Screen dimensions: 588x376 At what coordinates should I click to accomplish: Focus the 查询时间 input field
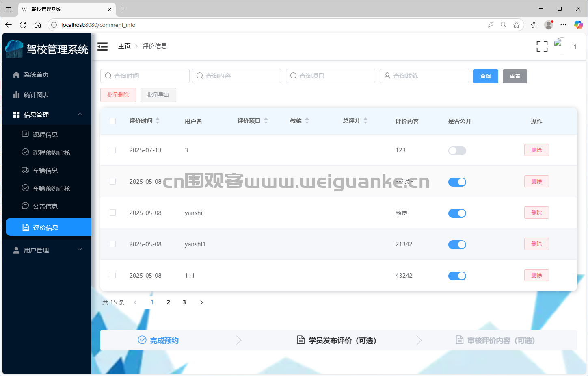(x=145, y=76)
